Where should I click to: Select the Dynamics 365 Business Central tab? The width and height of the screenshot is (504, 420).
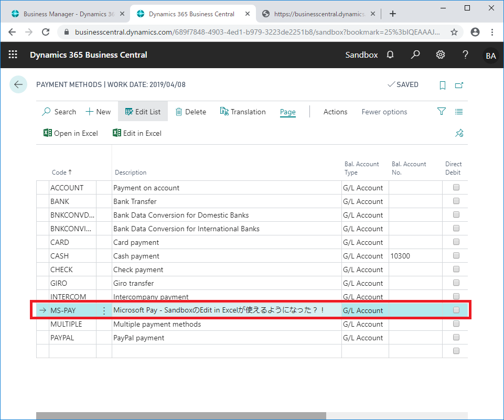(x=193, y=14)
